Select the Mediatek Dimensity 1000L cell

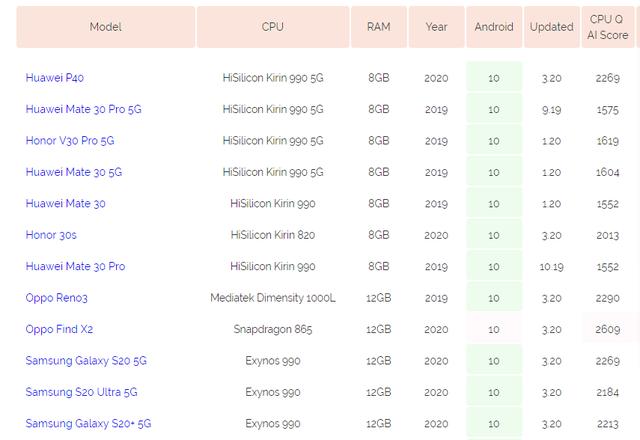(x=273, y=298)
